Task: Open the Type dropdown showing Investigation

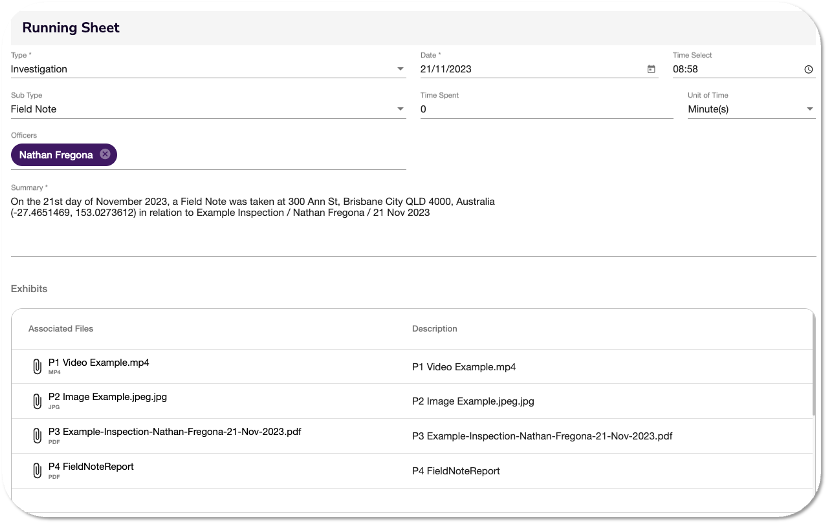Action: (207, 69)
